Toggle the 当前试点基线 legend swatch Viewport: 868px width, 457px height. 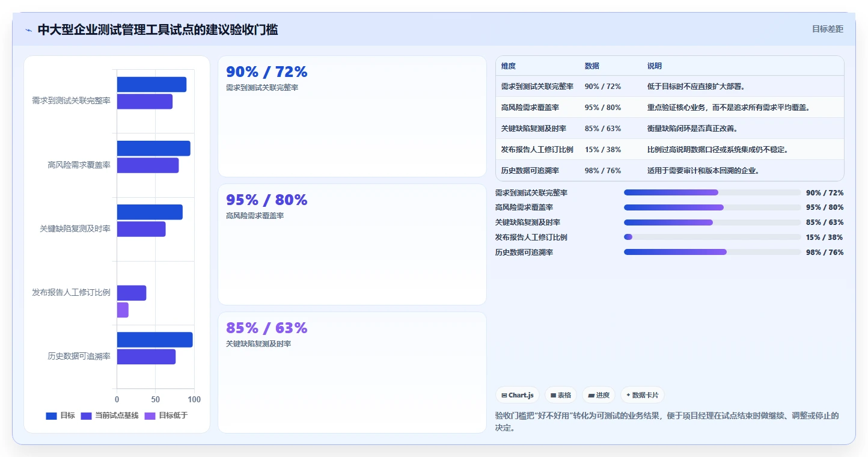(x=86, y=416)
